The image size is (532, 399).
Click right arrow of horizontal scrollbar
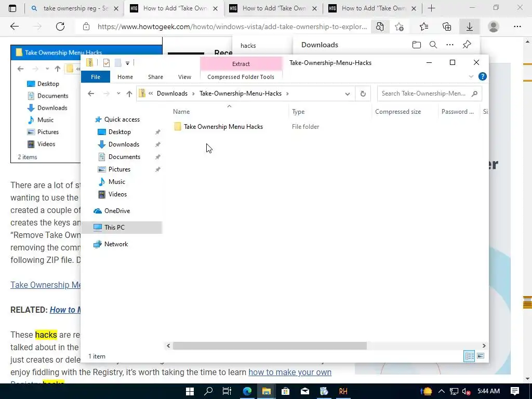(484, 345)
